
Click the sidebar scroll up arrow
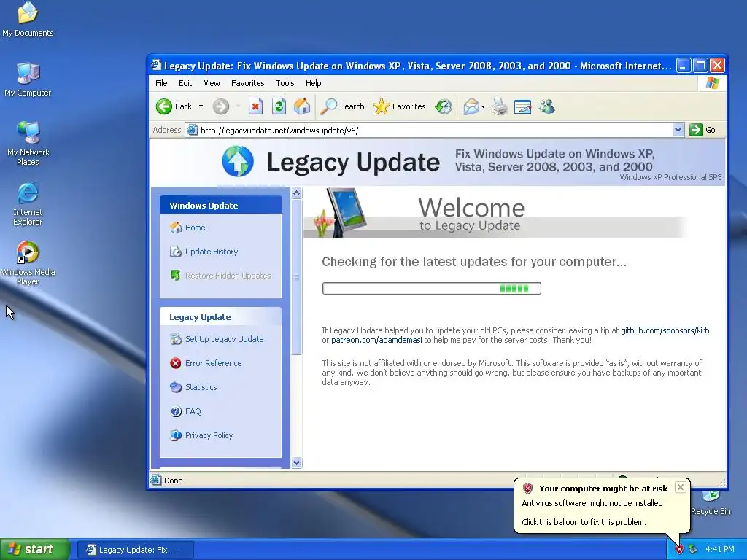[x=296, y=192]
